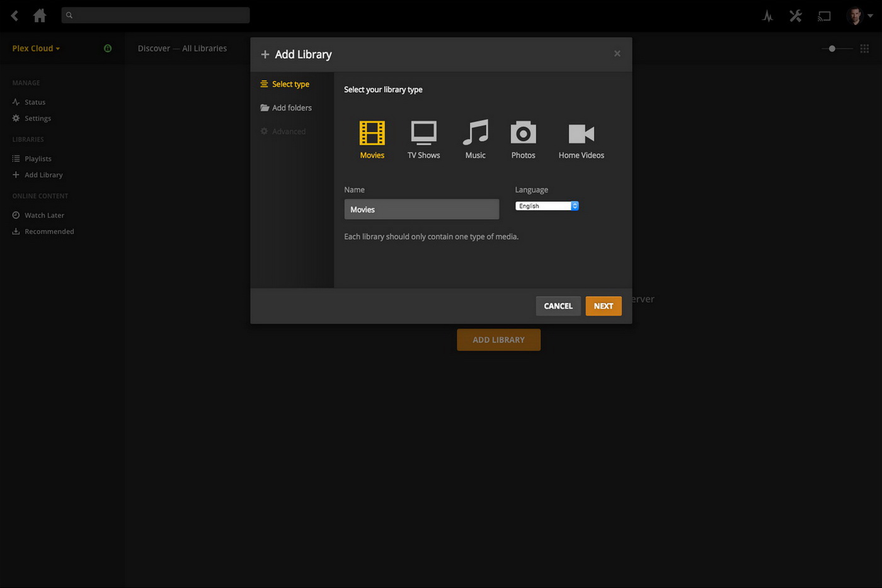Click Add Library in the sidebar
The height and width of the screenshot is (588, 882).
pyautogui.click(x=37, y=175)
